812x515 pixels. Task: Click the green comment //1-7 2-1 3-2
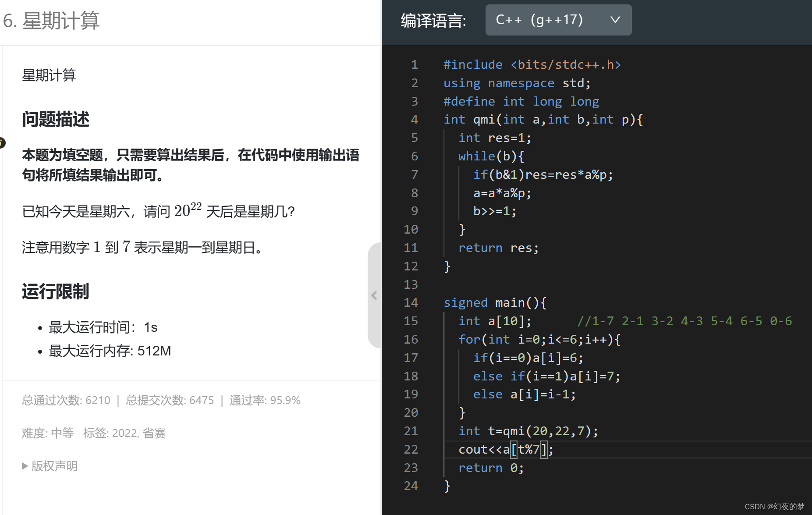(x=685, y=321)
